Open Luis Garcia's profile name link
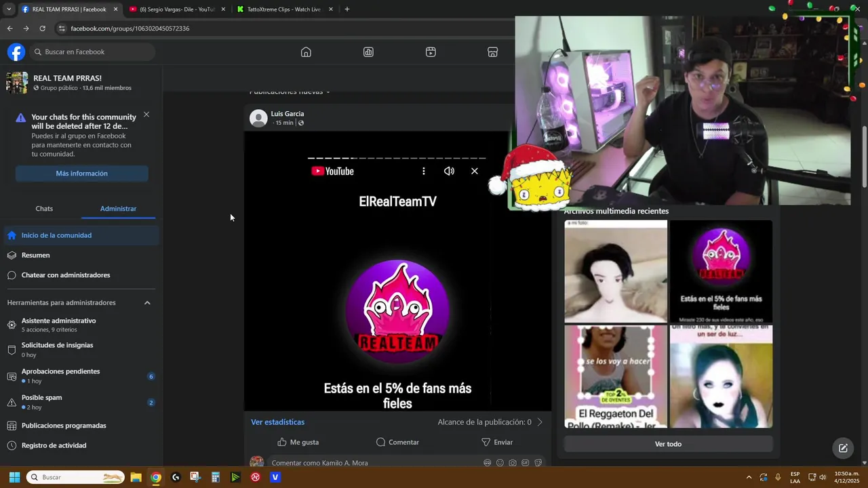Screen dimensions: 868x488 (288, 114)
